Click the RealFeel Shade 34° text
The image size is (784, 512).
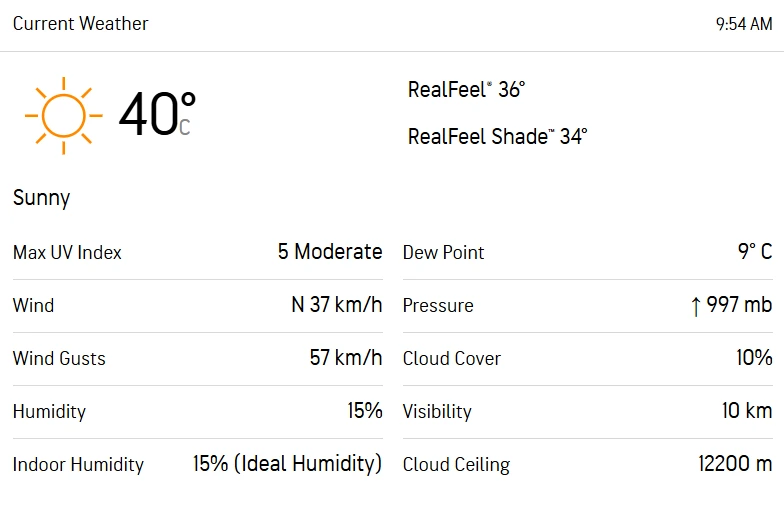pos(497,137)
